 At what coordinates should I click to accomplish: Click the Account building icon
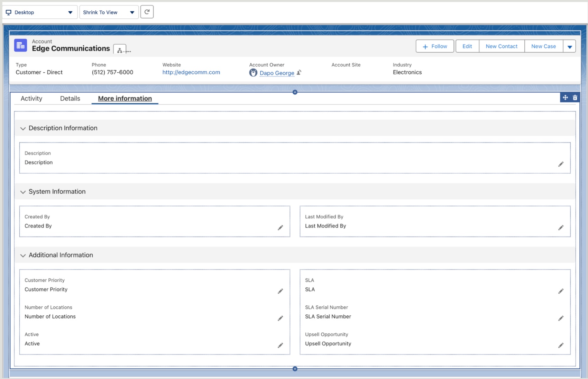click(20, 45)
